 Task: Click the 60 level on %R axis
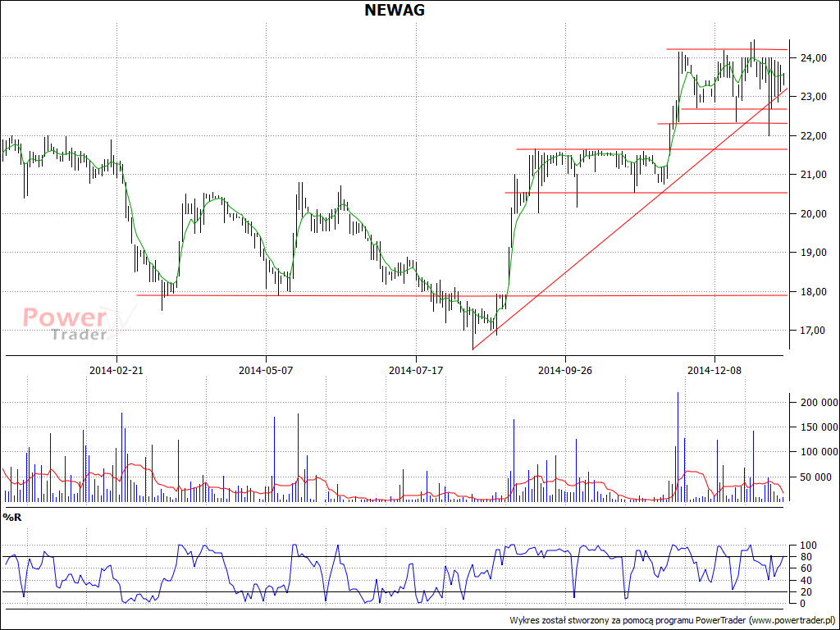tap(807, 569)
